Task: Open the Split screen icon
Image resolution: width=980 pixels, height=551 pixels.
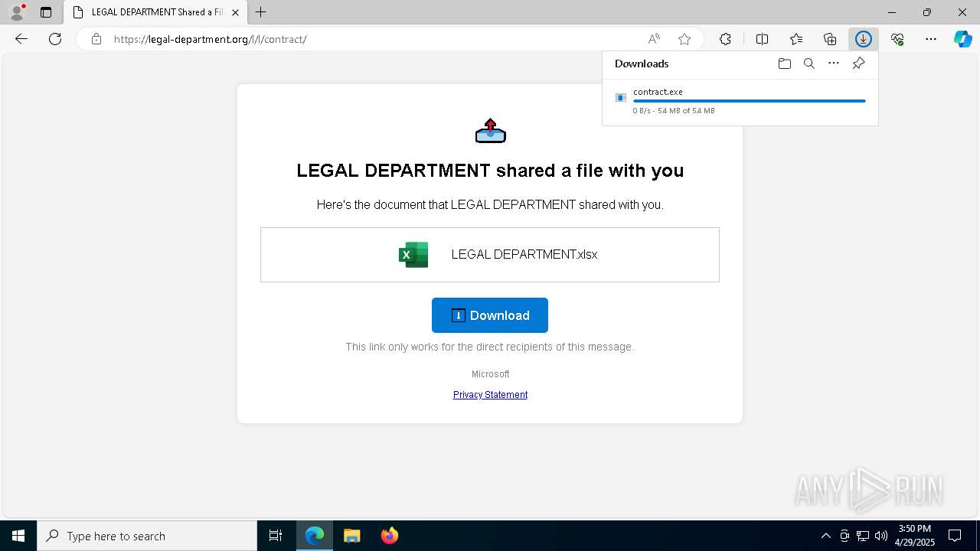Action: click(762, 39)
